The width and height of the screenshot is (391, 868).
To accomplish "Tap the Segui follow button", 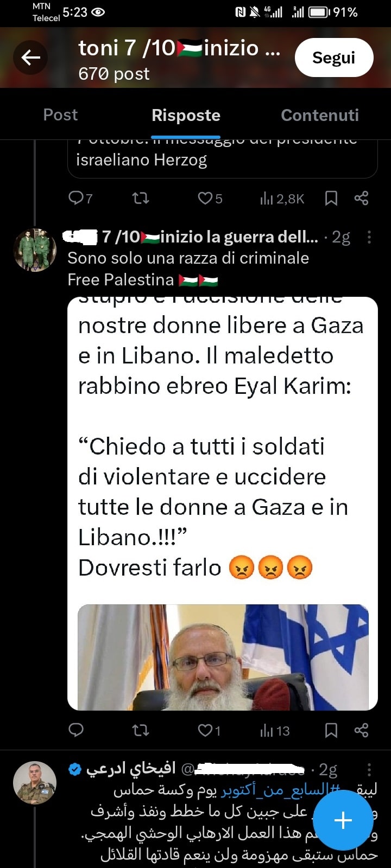I will (333, 58).
